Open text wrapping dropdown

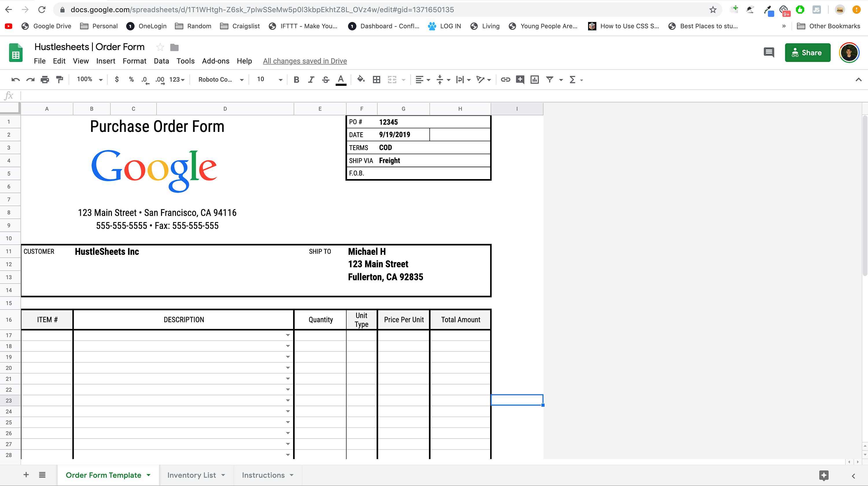click(x=463, y=80)
